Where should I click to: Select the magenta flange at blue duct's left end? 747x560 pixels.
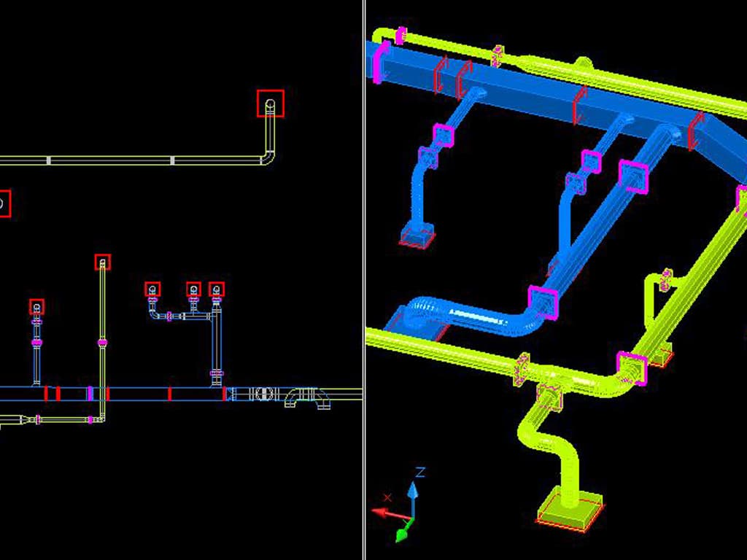pos(381,61)
